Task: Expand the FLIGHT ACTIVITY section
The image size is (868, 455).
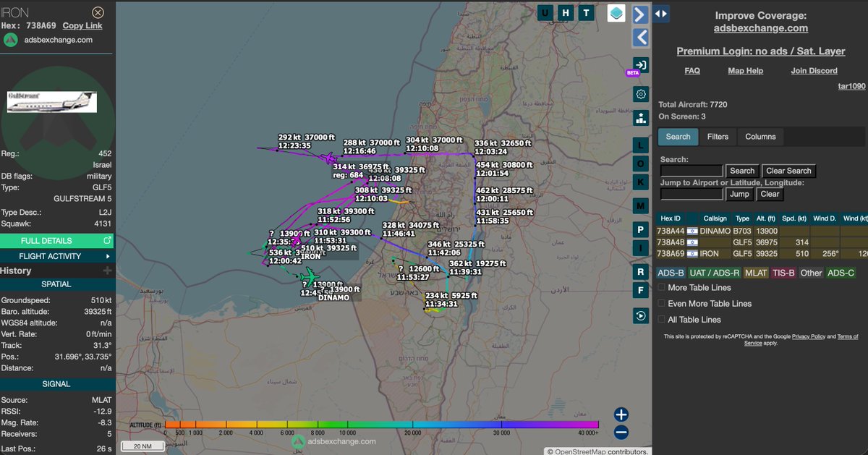Action: tap(56, 256)
